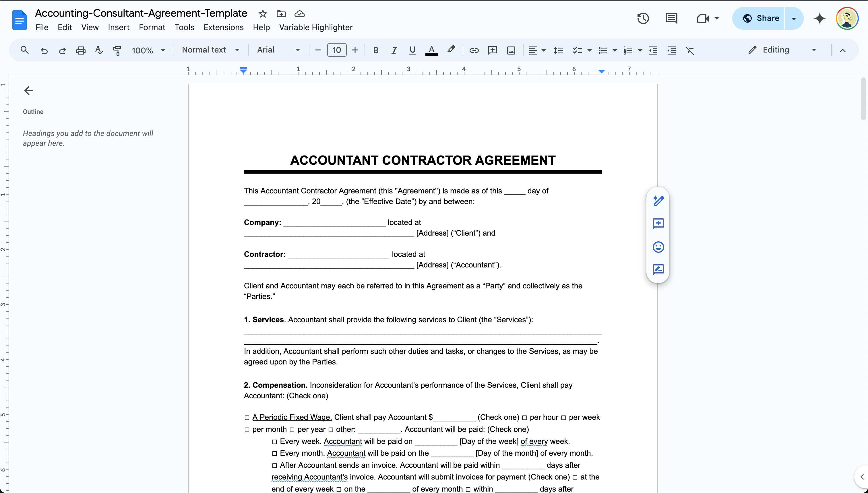Decrease font size with minus button
This screenshot has height=493, width=868.
[x=318, y=50]
